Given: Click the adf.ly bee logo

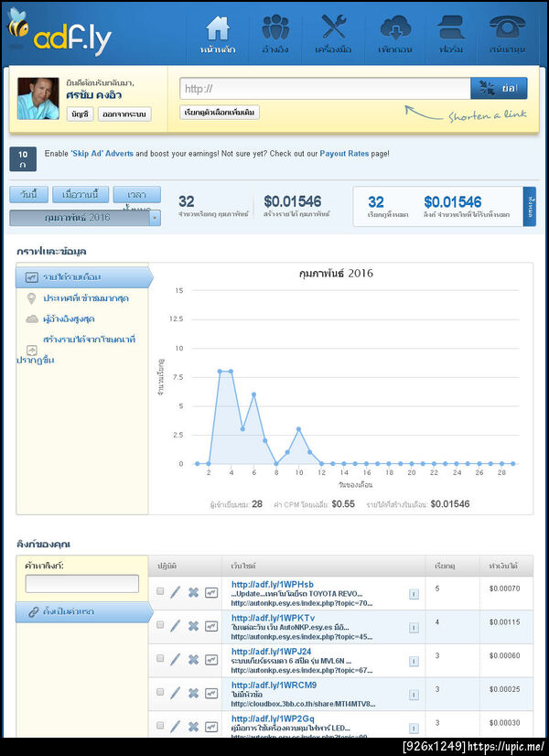Looking at the screenshot, I should 59,32.
